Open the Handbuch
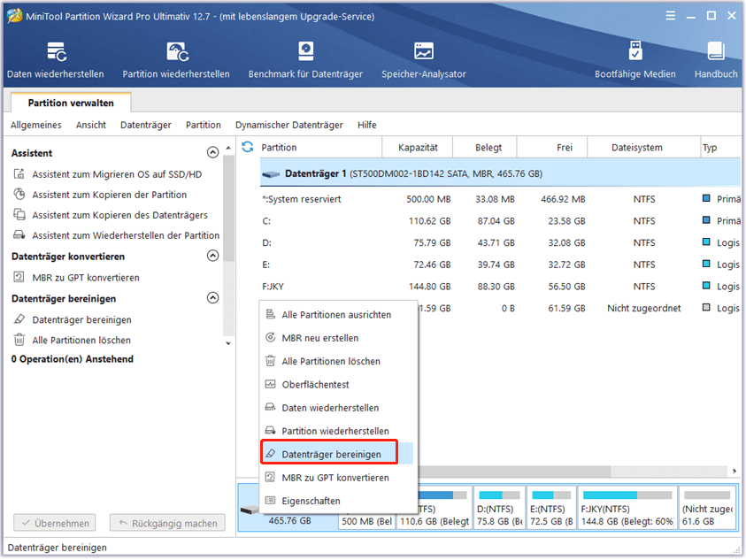The height and width of the screenshot is (560, 746). 716,60
